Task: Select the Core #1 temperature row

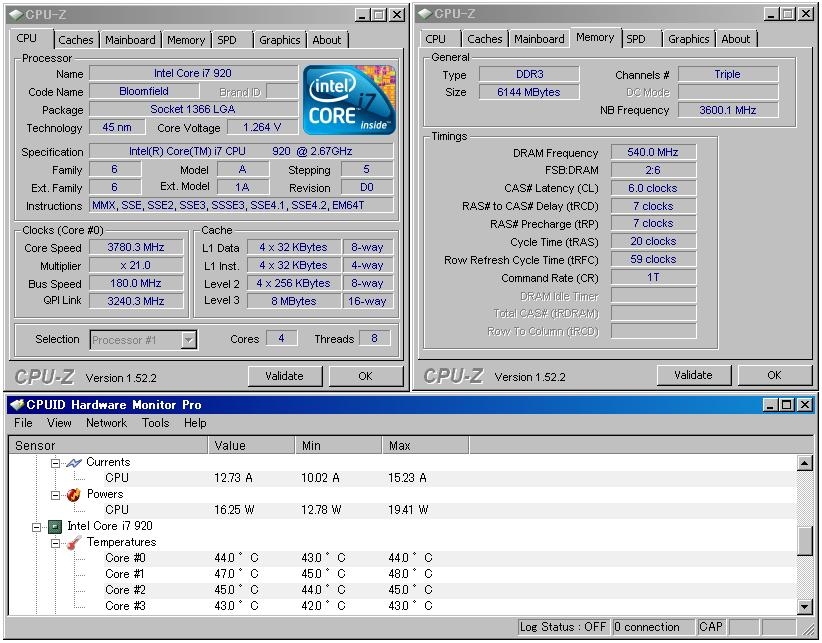Action: click(125, 574)
